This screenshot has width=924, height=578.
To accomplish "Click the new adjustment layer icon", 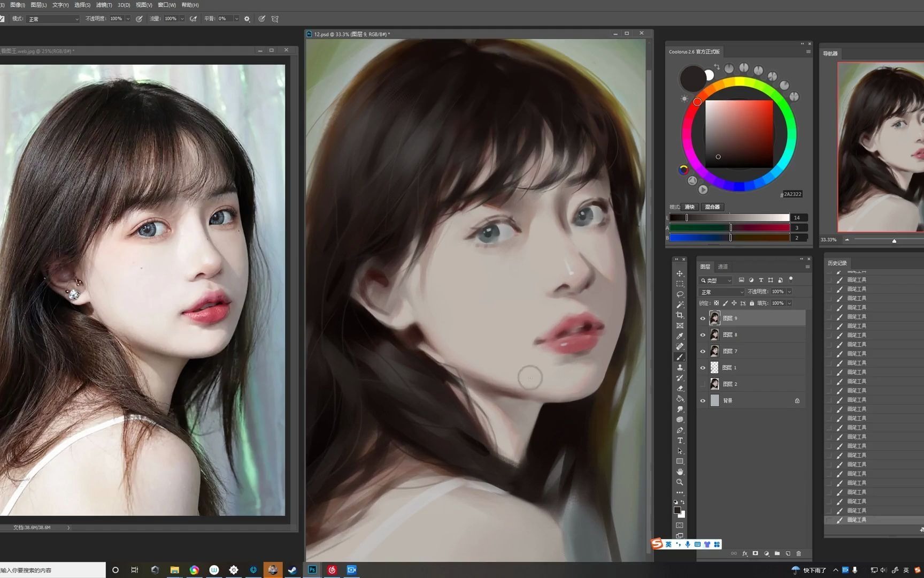I will pyautogui.click(x=766, y=553).
